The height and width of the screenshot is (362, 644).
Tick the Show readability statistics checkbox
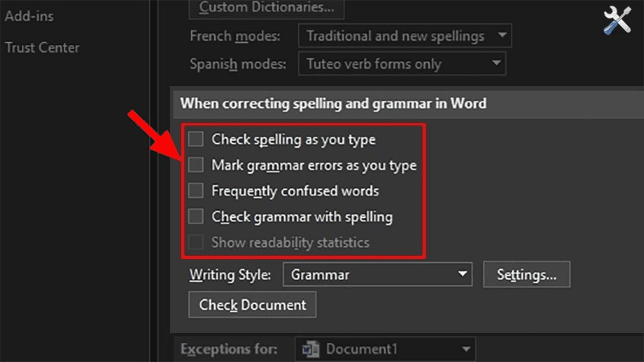tap(196, 242)
